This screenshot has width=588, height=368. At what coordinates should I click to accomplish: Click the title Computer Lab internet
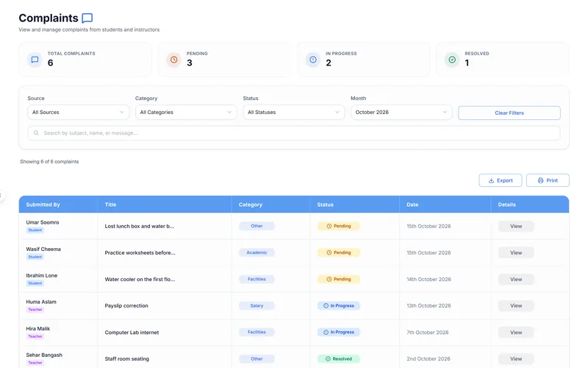132,333
